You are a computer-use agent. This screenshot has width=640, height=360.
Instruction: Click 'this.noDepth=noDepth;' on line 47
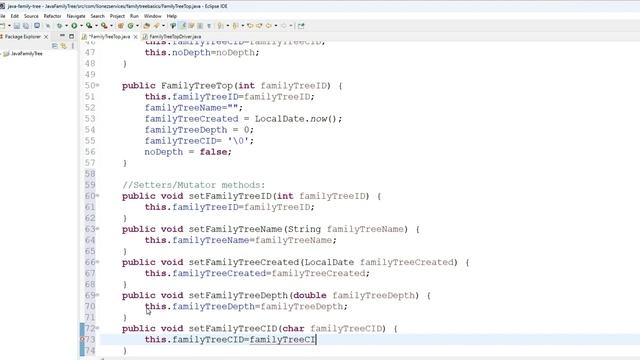[x=202, y=52]
